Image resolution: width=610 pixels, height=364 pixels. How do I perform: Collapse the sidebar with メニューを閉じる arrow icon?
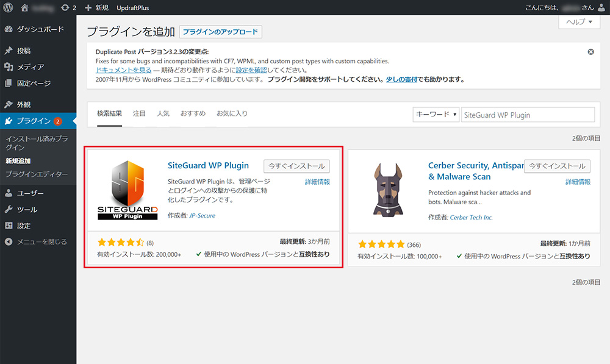9,242
